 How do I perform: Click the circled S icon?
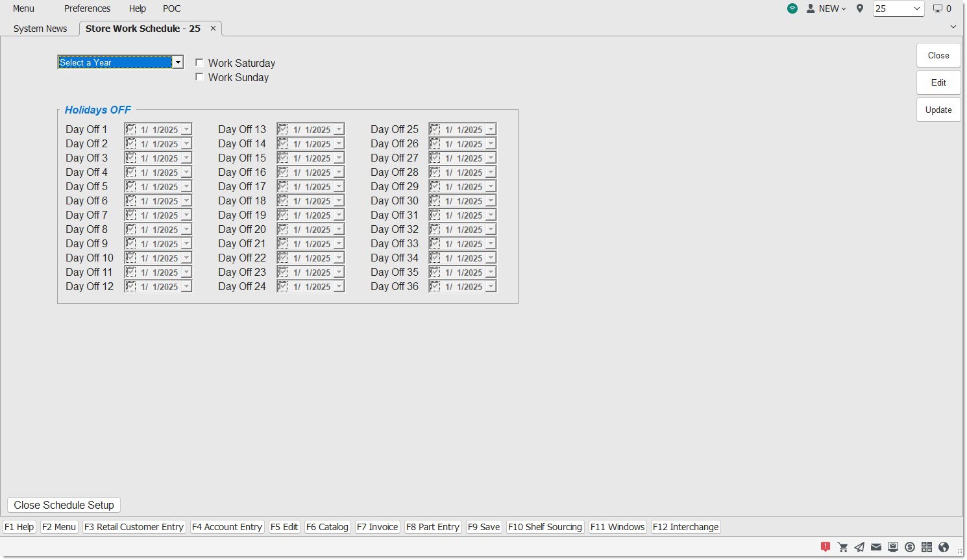(910, 547)
